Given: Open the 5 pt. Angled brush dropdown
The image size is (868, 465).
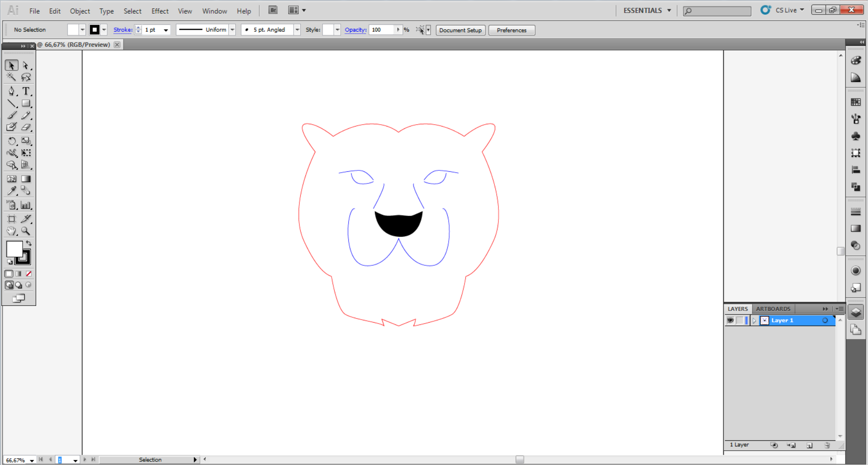Looking at the screenshot, I should pyautogui.click(x=297, y=30).
